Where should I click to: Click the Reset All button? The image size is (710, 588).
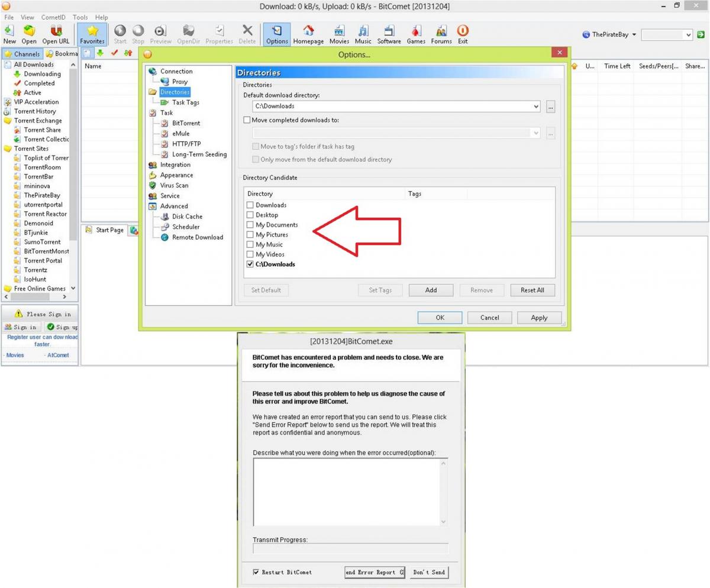click(x=532, y=290)
